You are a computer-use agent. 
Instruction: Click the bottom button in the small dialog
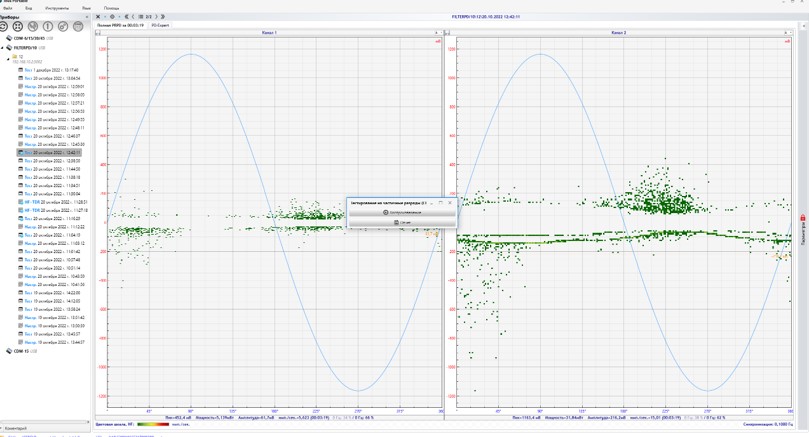click(x=401, y=222)
